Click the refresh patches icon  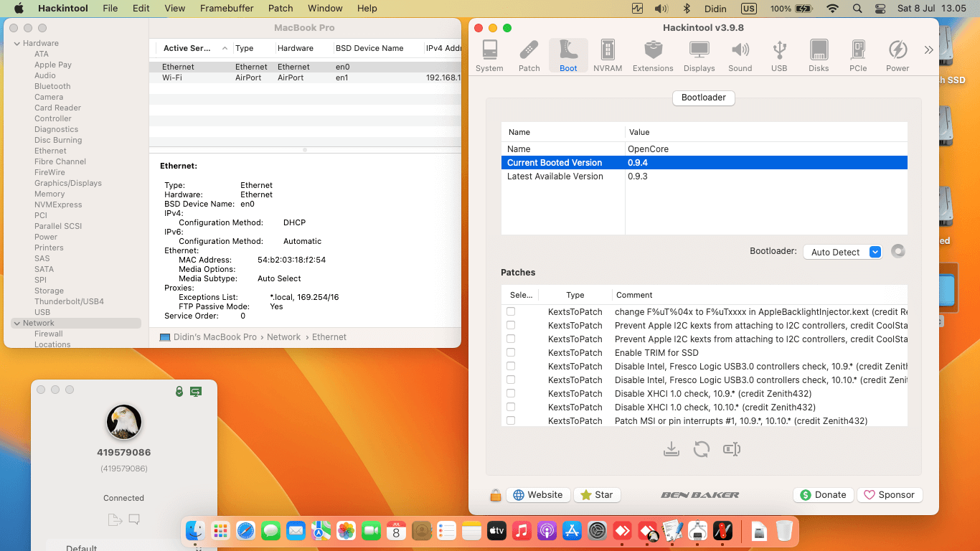pos(701,449)
